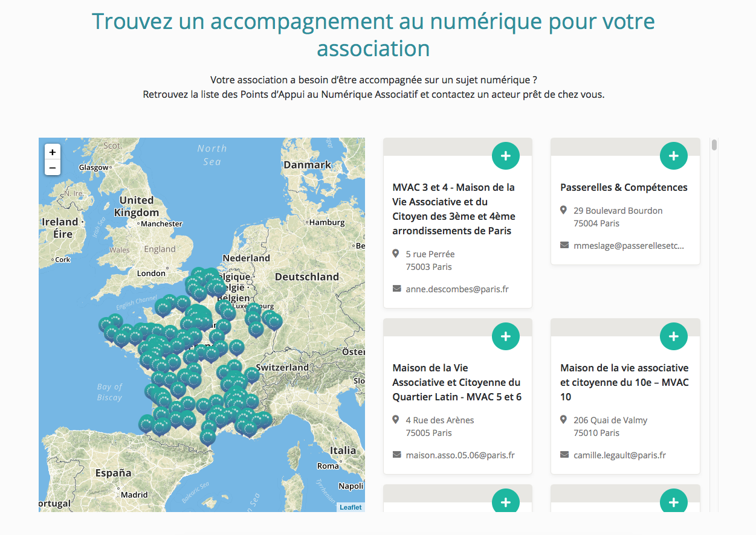Click the location pin beside 5 rue Perrée
Viewport: 756px width, 535px height.
click(x=396, y=254)
